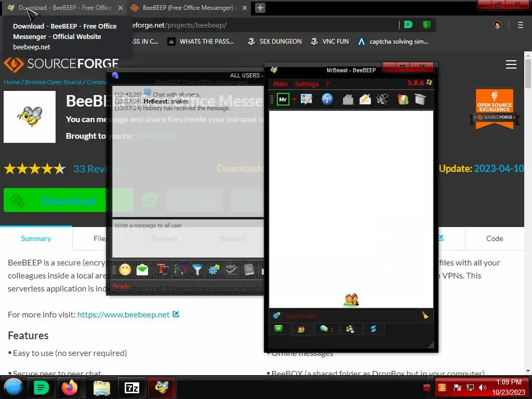Click the two-person users icon in the BeeBEEP list area
This screenshot has height=399, width=532.
click(x=351, y=300)
